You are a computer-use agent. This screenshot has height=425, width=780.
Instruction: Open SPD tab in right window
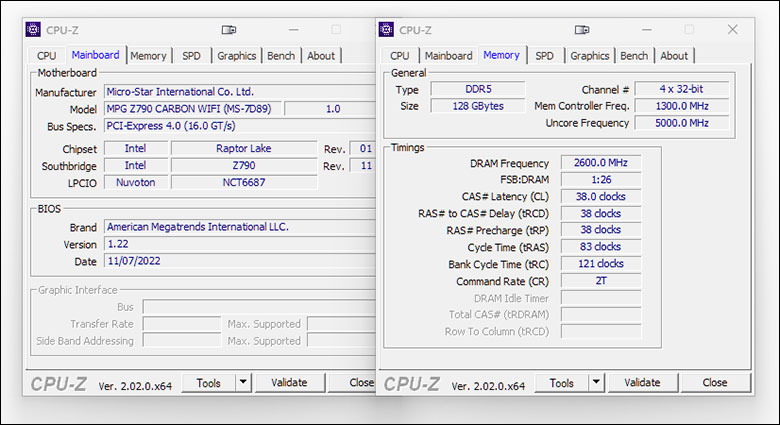pos(545,56)
